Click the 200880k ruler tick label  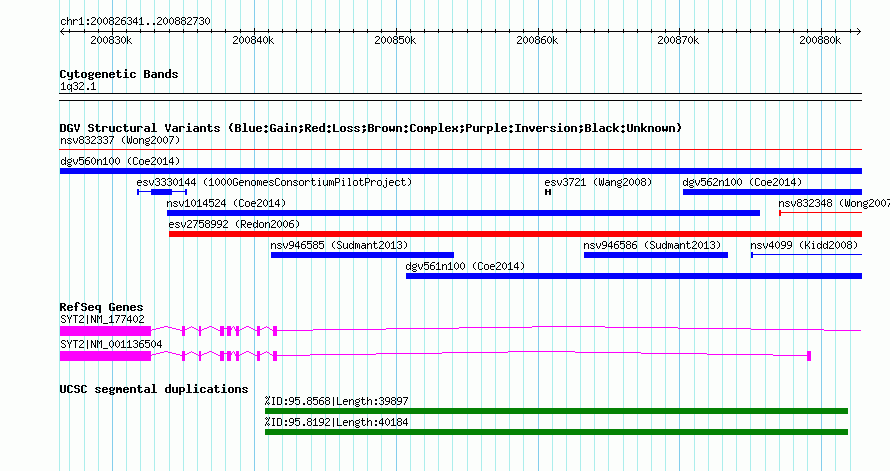(x=820, y=40)
